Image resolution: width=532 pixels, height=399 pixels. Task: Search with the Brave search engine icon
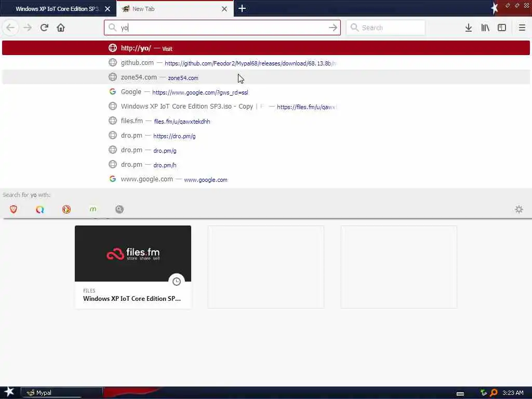14,209
